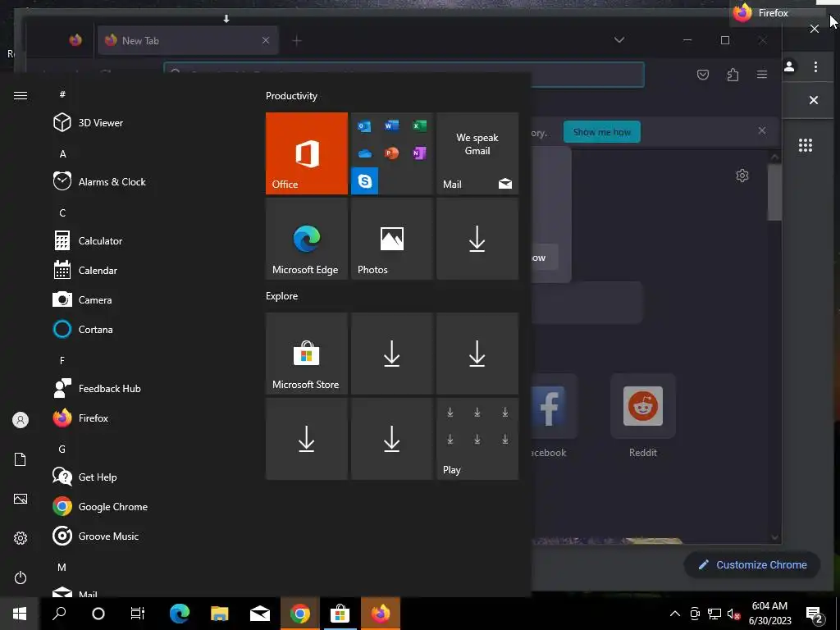Click the letter F section header

[x=62, y=361]
